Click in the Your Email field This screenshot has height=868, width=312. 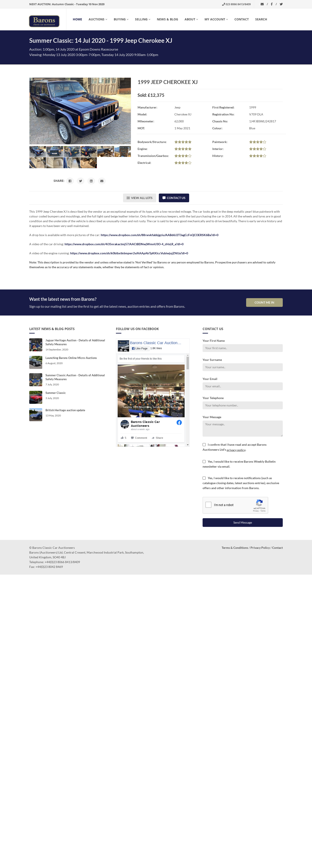[242, 386]
